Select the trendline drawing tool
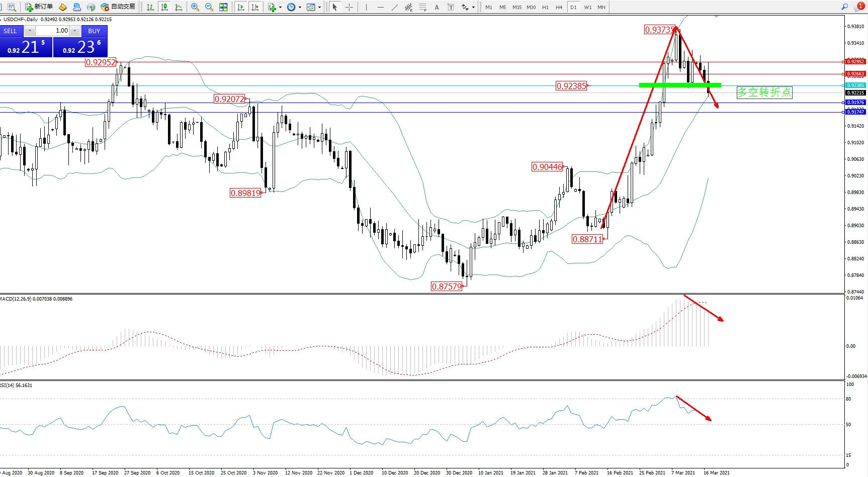 (395, 7)
